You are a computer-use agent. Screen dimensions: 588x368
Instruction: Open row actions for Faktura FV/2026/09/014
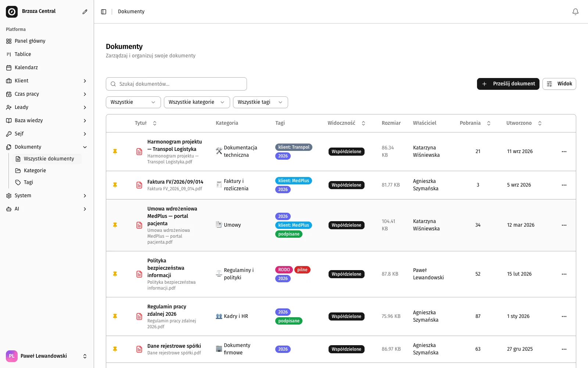(x=564, y=185)
